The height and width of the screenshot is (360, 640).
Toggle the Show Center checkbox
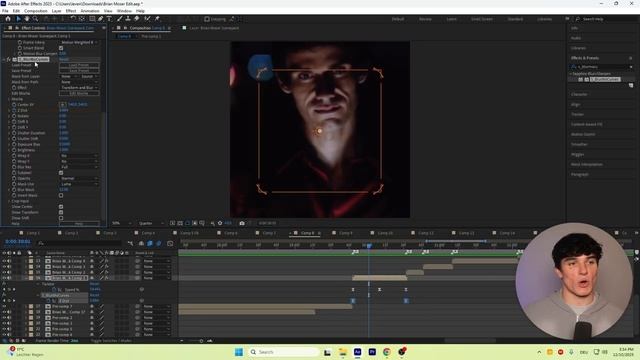pyautogui.click(x=61, y=207)
